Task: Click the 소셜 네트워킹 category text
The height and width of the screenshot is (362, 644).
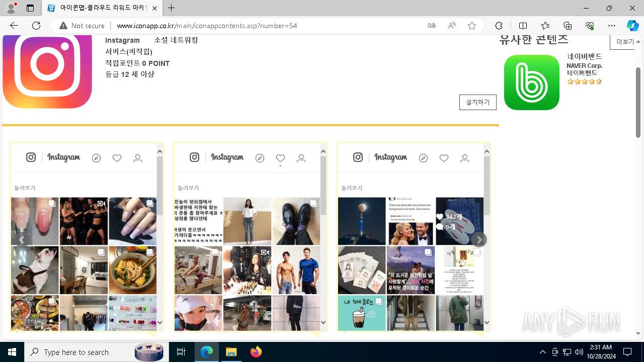Action: point(176,40)
